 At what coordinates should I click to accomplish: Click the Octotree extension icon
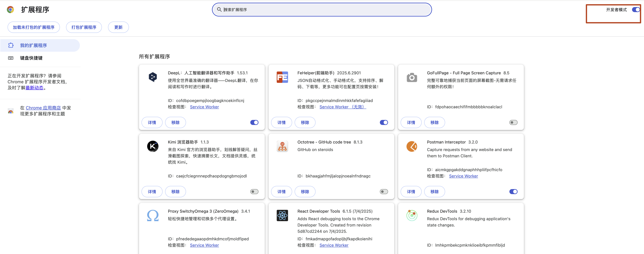point(282,146)
